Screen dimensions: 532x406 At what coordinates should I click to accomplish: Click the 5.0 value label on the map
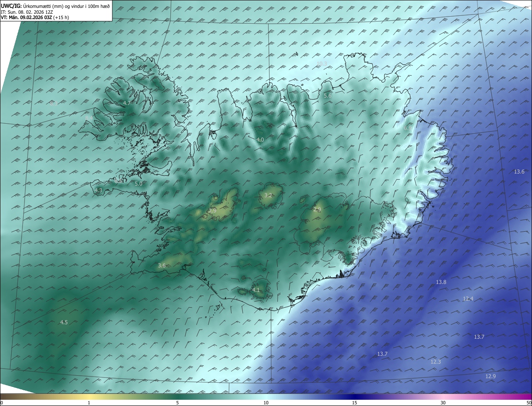tap(138, 183)
